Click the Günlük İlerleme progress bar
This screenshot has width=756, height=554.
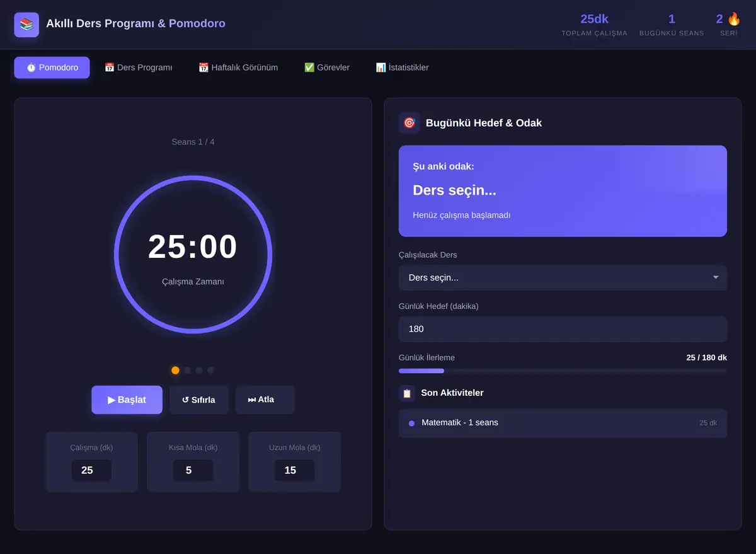[563, 371]
